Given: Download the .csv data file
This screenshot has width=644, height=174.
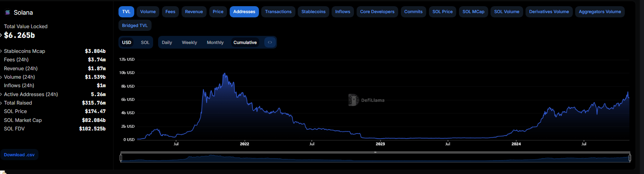Looking at the screenshot, I should point(19,155).
